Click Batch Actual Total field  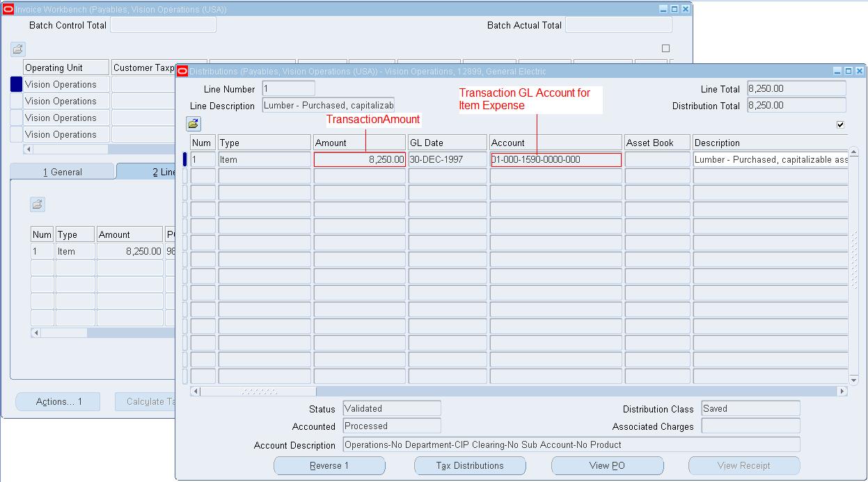[619, 25]
